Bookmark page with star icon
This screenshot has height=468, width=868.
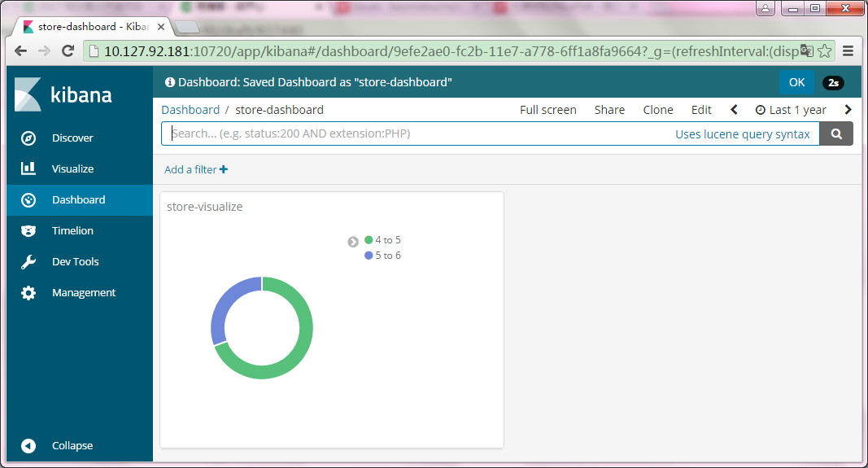pyautogui.click(x=825, y=51)
